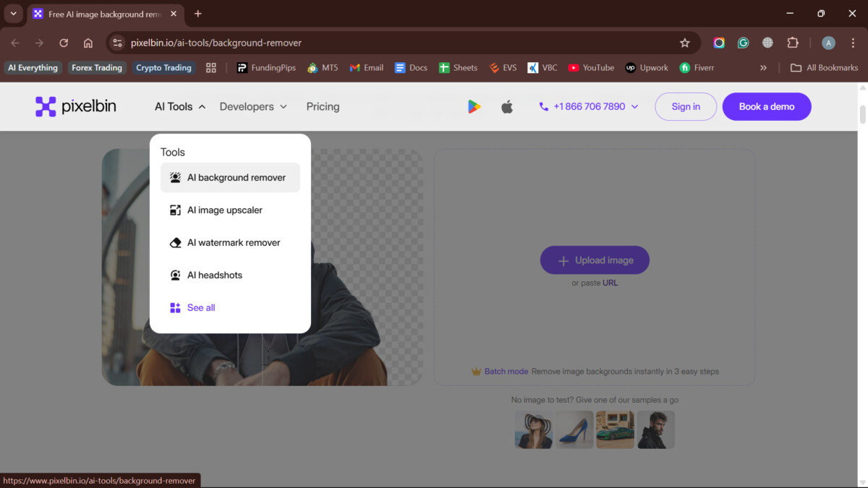Image resolution: width=868 pixels, height=488 pixels.
Task: Choose AI headshots from Tools list
Action: point(214,275)
